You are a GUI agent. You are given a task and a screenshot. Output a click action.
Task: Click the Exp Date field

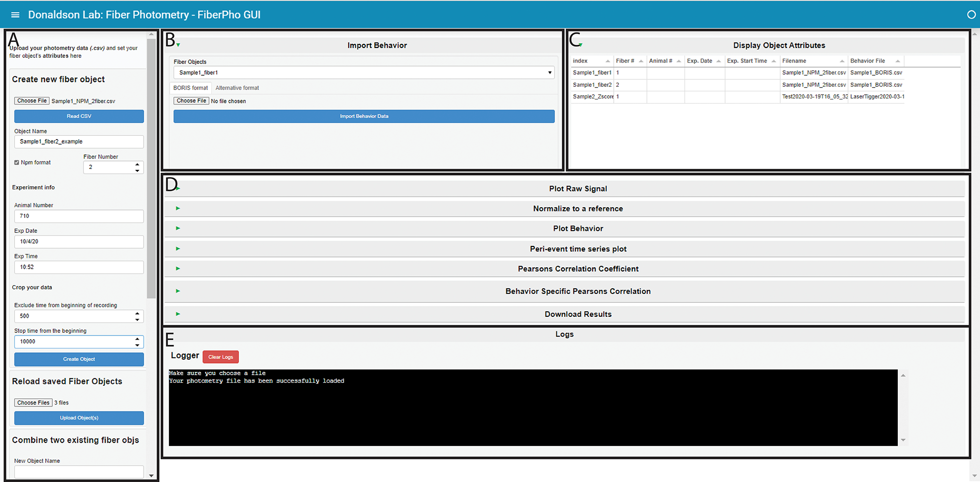pos(79,242)
